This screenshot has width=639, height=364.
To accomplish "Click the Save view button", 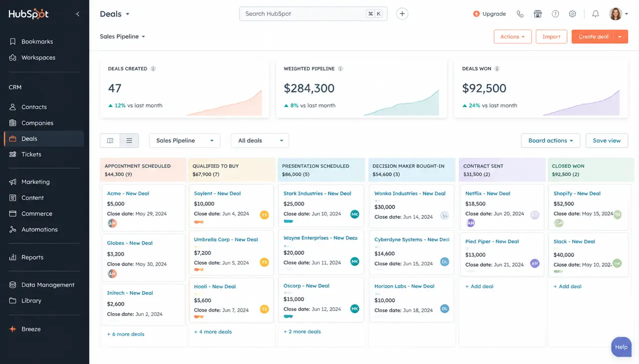I will tap(607, 141).
